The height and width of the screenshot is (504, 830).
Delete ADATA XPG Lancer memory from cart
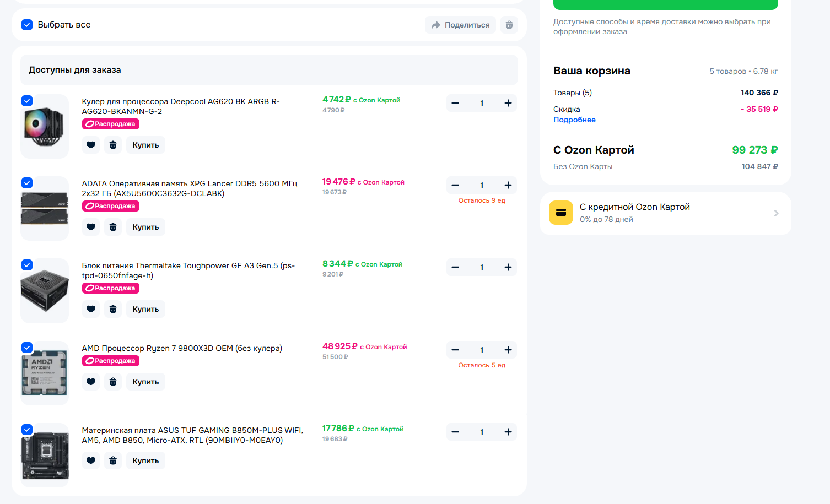click(113, 227)
